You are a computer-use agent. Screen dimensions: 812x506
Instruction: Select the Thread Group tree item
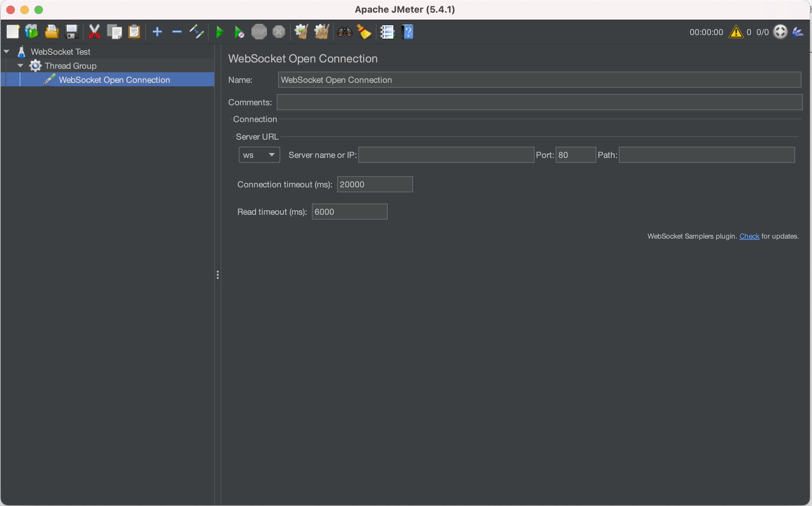click(70, 66)
